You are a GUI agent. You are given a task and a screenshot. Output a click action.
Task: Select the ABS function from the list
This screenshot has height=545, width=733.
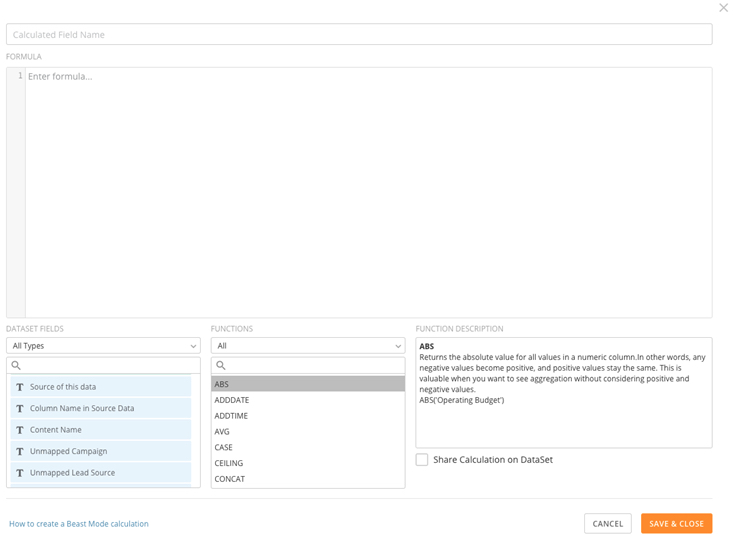pos(307,384)
